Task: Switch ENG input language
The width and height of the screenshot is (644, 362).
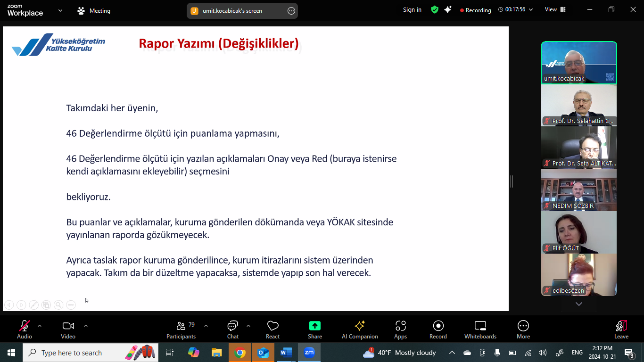Action: coord(577,353)
